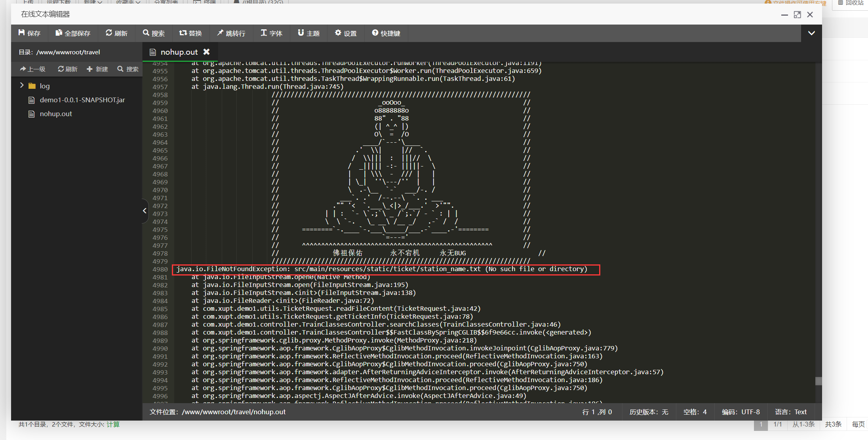Open the Replace (替换) tool
This screenshot has width=868, height=440.
click(190, 33)
